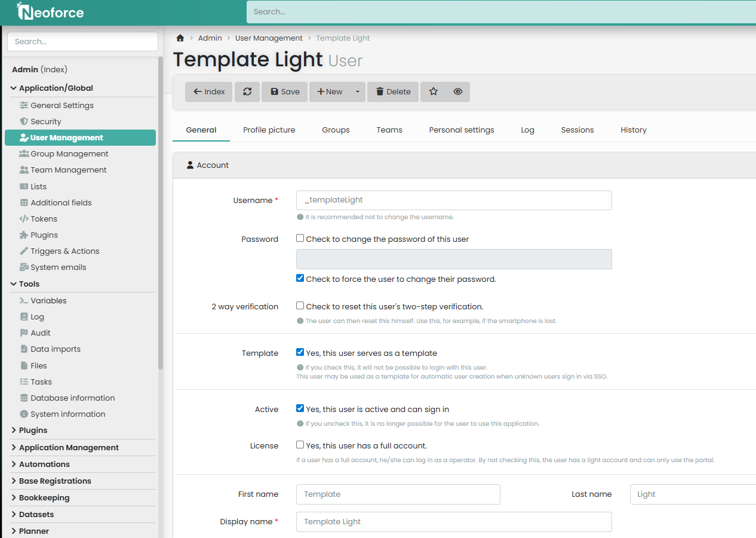Click the Save button
Viewport: 756px width, 538px height.
coord(285,92)
